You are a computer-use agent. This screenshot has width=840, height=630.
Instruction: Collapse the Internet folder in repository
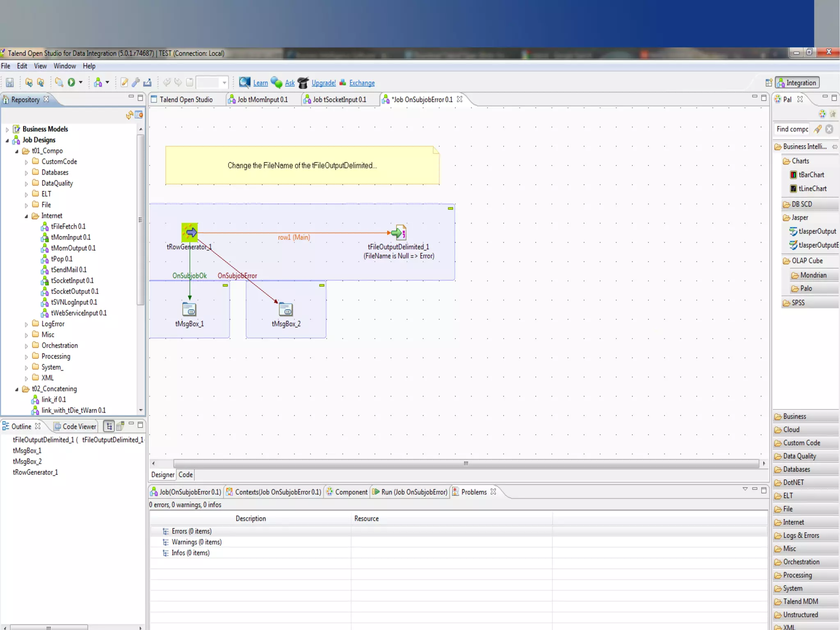coord(26,216)
